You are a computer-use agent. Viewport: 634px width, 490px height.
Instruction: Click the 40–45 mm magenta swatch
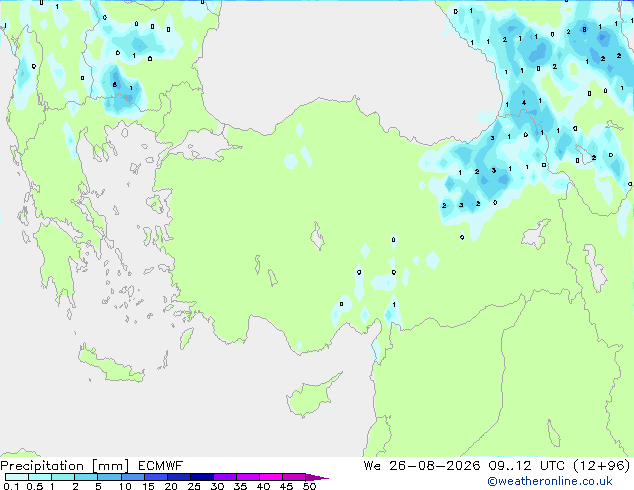(x=271, y=477)
